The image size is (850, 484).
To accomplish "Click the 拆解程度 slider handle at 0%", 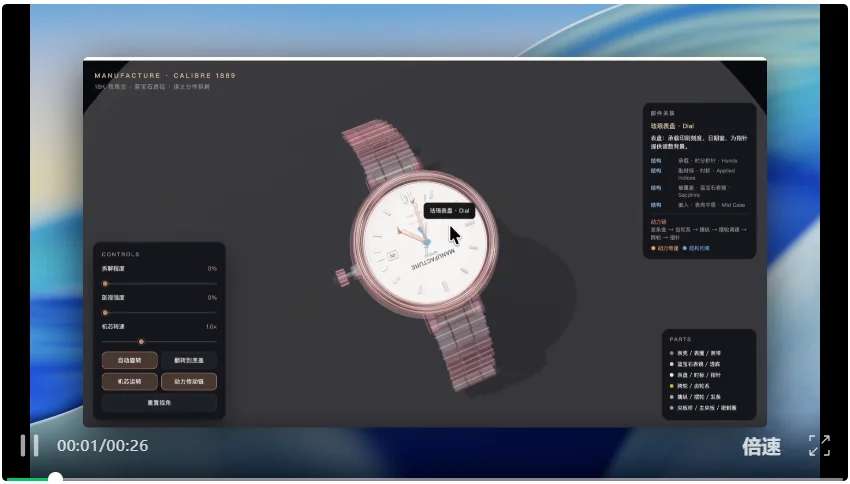I will (x=105, y=283).
